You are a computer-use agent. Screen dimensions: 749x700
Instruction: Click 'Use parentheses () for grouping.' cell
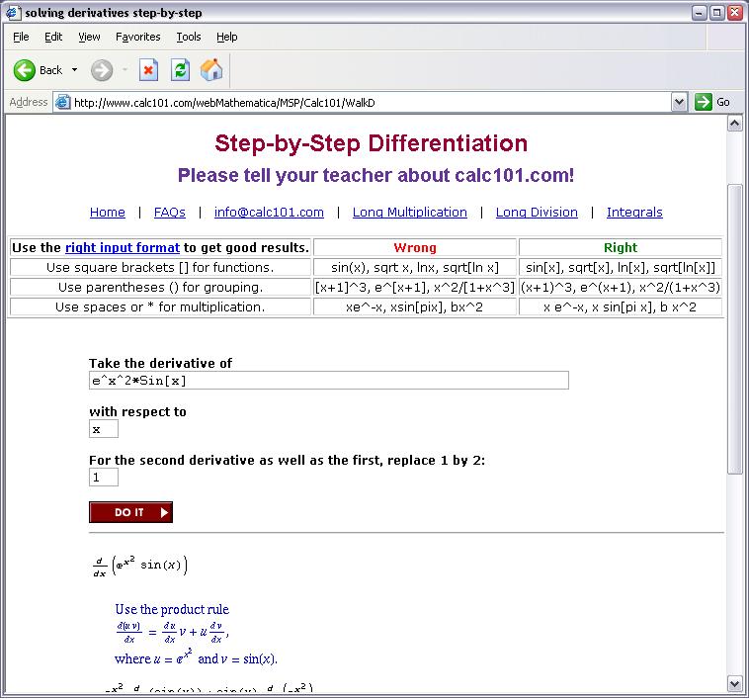point(160,287)
